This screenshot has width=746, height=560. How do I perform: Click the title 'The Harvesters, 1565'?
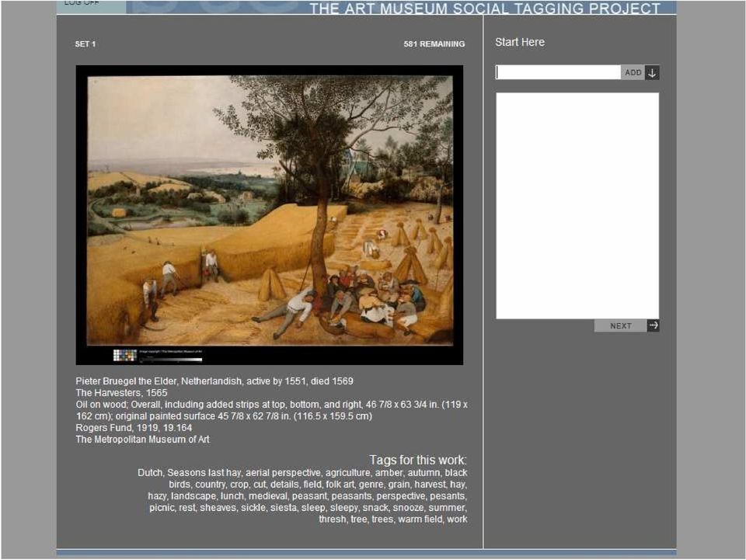coord(121,393)
